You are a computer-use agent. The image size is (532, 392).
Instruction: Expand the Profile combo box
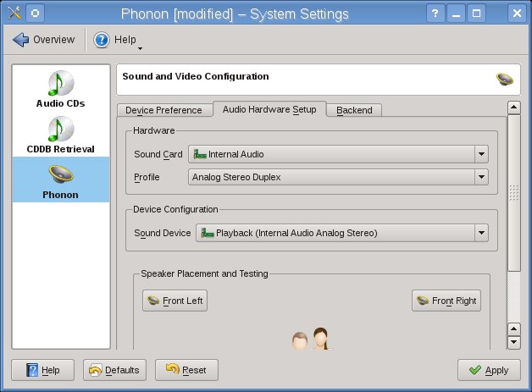coord(338,177)
